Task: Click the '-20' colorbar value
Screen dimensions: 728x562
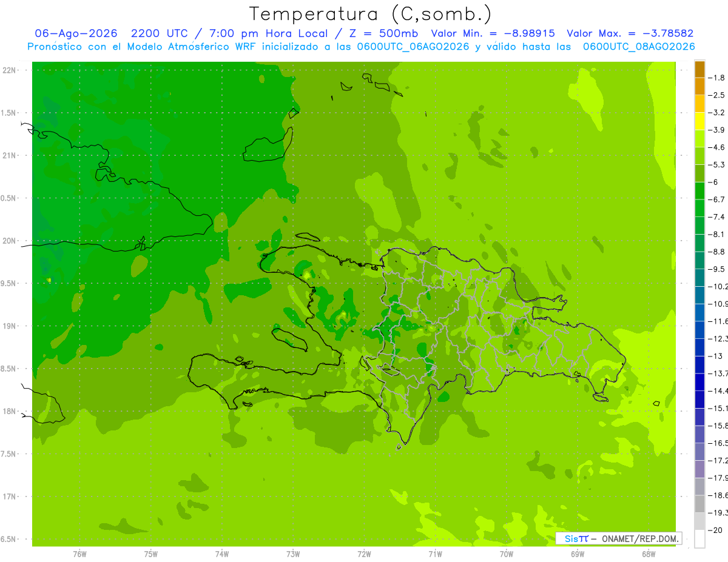Action: (x=715, y=530)
